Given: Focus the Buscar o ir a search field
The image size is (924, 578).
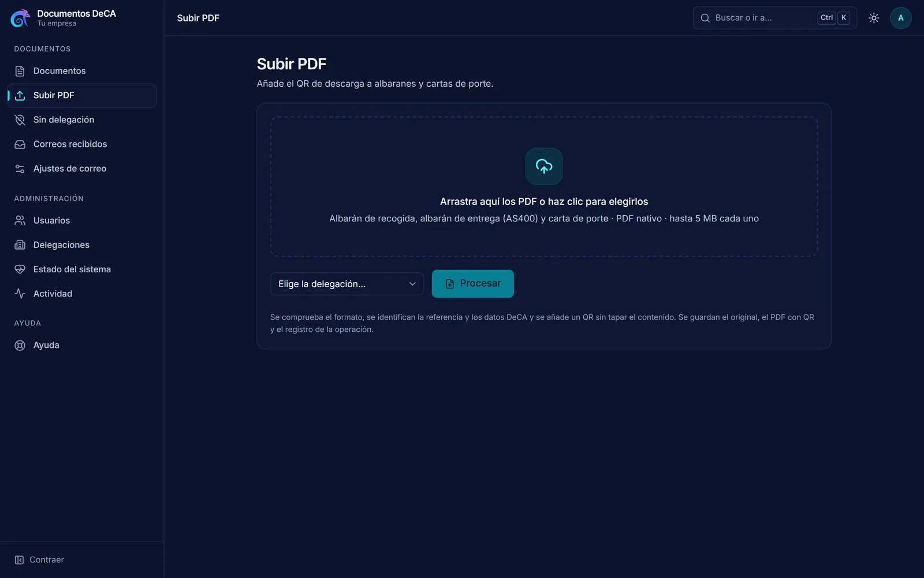Looking at the screenshot, I should pos(775,18).
